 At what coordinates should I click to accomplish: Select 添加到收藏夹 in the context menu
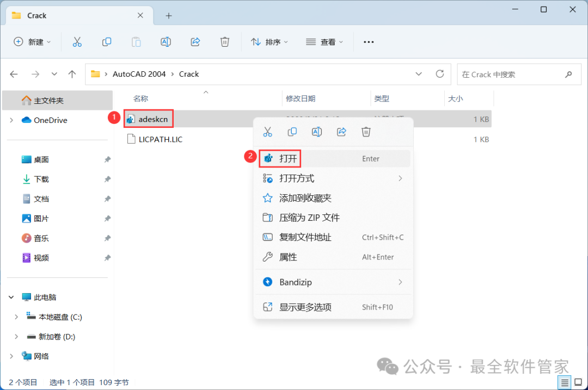tap(333, 198)
